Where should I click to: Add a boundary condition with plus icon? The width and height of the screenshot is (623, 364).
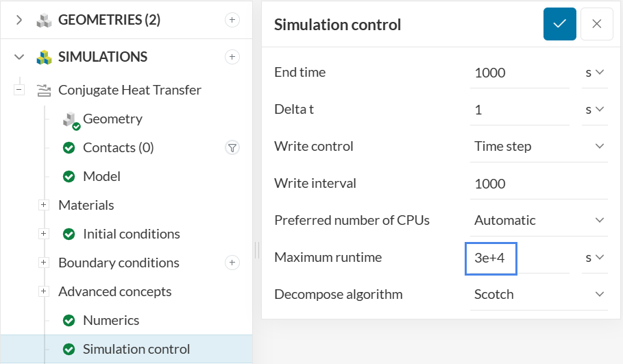point(232,263)
